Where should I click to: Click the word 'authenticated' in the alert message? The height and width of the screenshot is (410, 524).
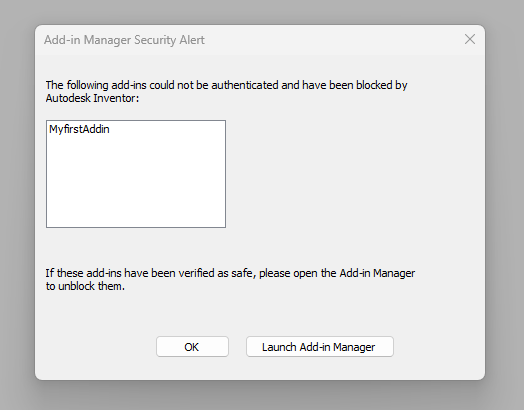245,85
